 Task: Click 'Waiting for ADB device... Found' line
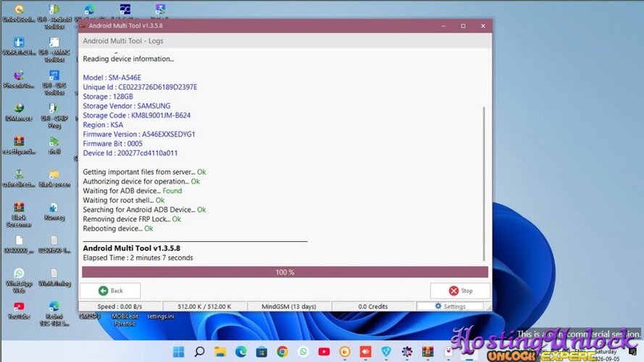133,191
